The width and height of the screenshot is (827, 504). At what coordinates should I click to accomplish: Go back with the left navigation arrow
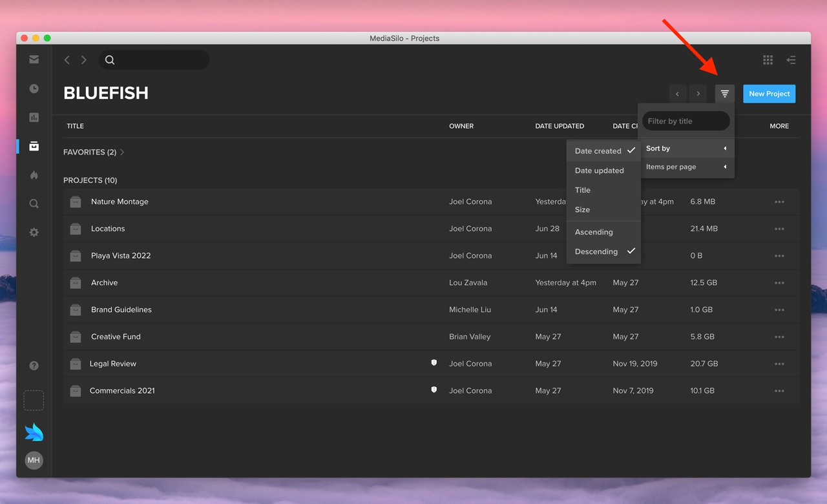[67, 59]
